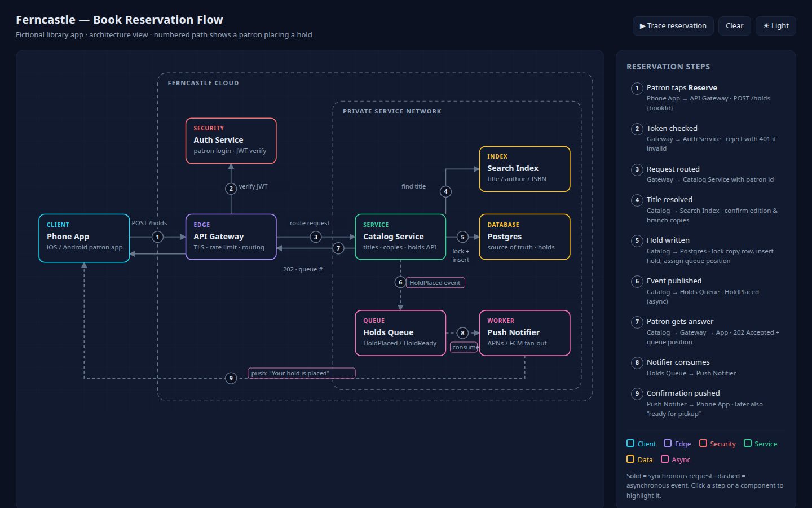812x508 pixels.
Task: Highlight the 'Event published' step
Action: [x=706, y=291]
